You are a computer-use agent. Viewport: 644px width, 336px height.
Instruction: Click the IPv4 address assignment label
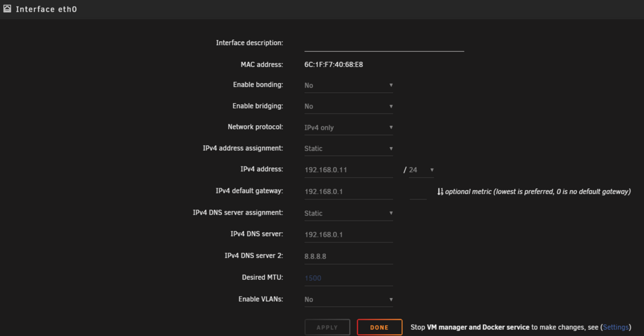coord(243,148)
